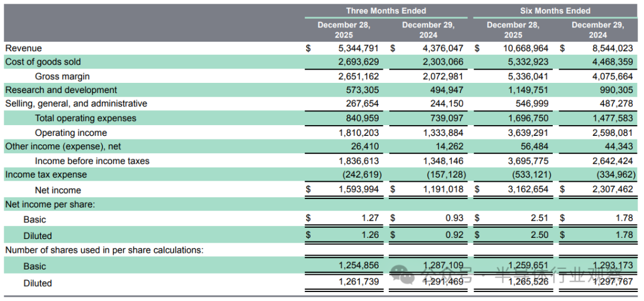
Task: Click the Three Months Ended column header
Action: click(x=386, y=11)
